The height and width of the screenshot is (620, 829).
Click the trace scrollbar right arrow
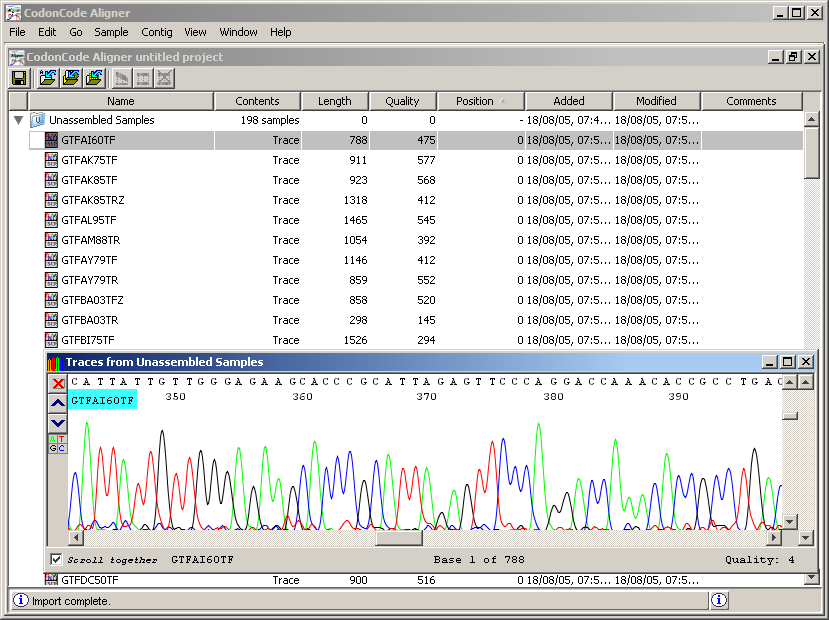tap(774, 538)
